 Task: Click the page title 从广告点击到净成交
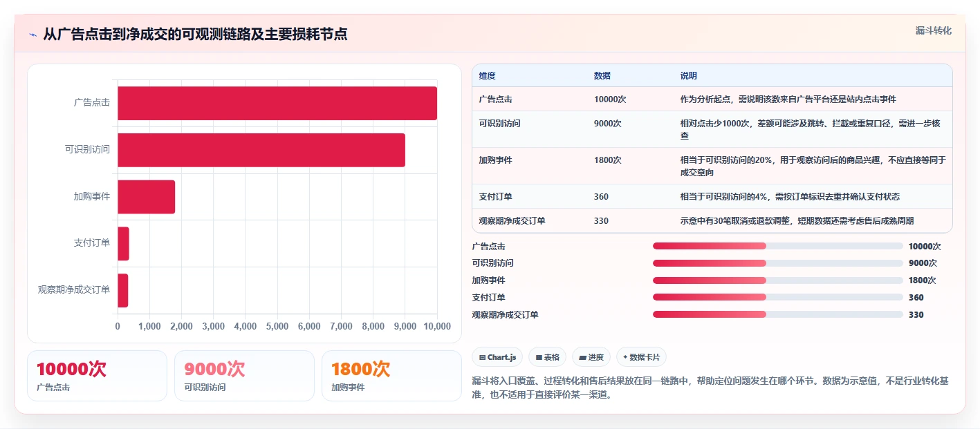coord(195,34)
